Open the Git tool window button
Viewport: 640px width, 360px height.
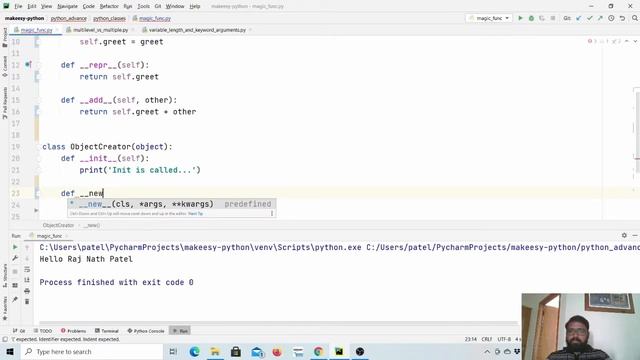click(x=19, y=331)
